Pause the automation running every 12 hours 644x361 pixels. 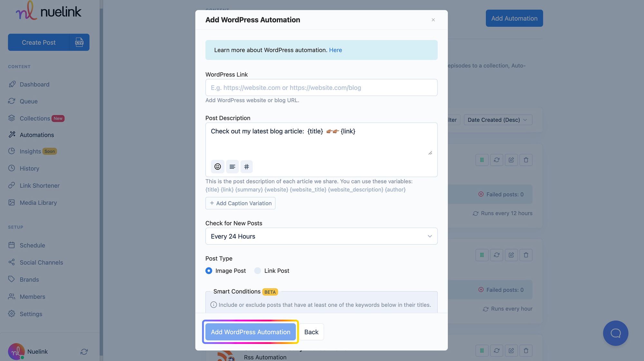pyautogui.click(x=482, y=160)
